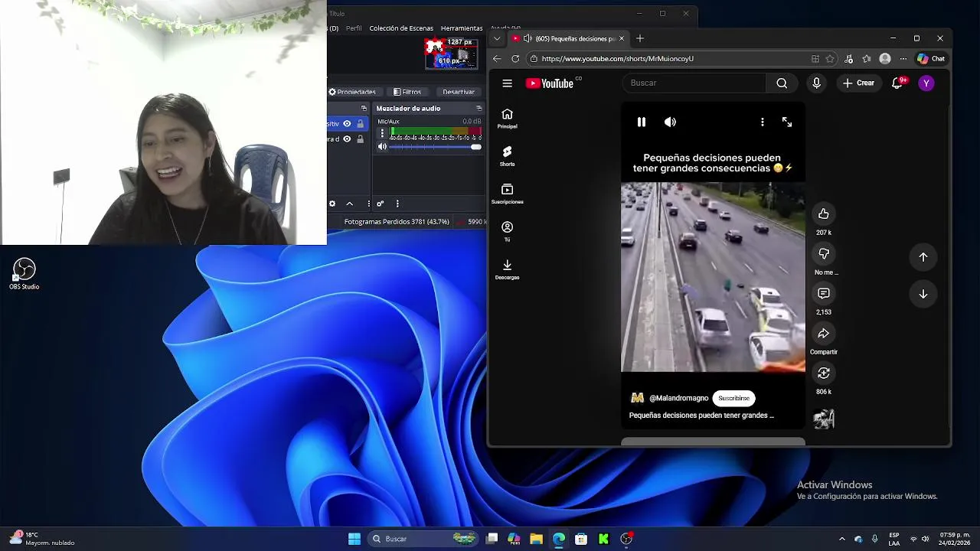
Task: Open Mic/Aux three-dot options in mixer
Action: 382,133
